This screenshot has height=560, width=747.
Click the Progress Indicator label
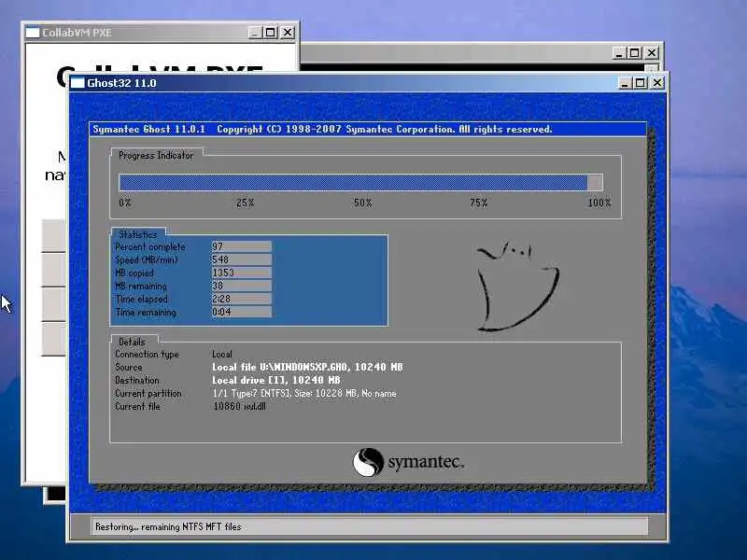[156, 155]
